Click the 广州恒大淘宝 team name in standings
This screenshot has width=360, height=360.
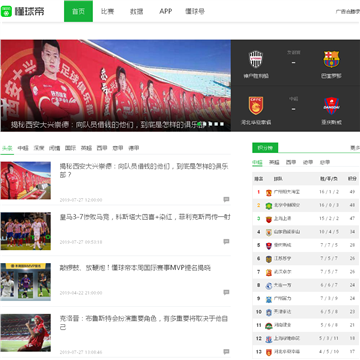(x=287, y=192)
